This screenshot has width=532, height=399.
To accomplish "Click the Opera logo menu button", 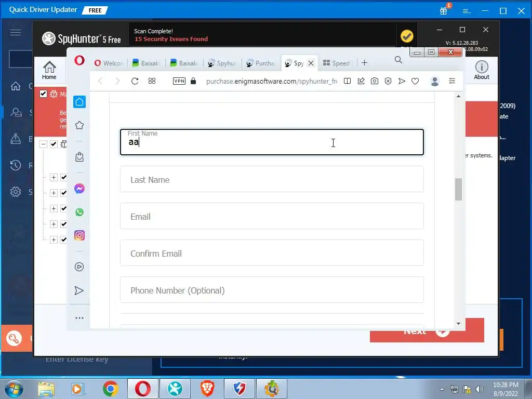I will tap(79, 61).
